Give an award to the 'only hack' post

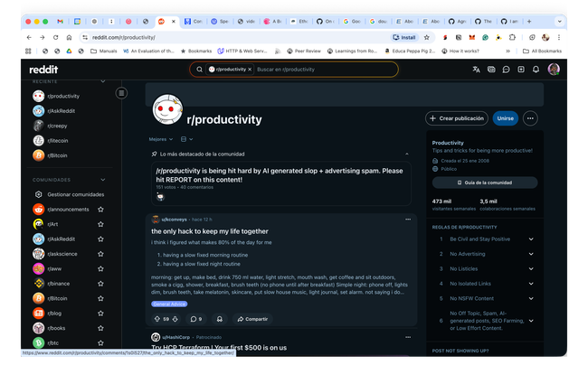click(x=220, y=319)
